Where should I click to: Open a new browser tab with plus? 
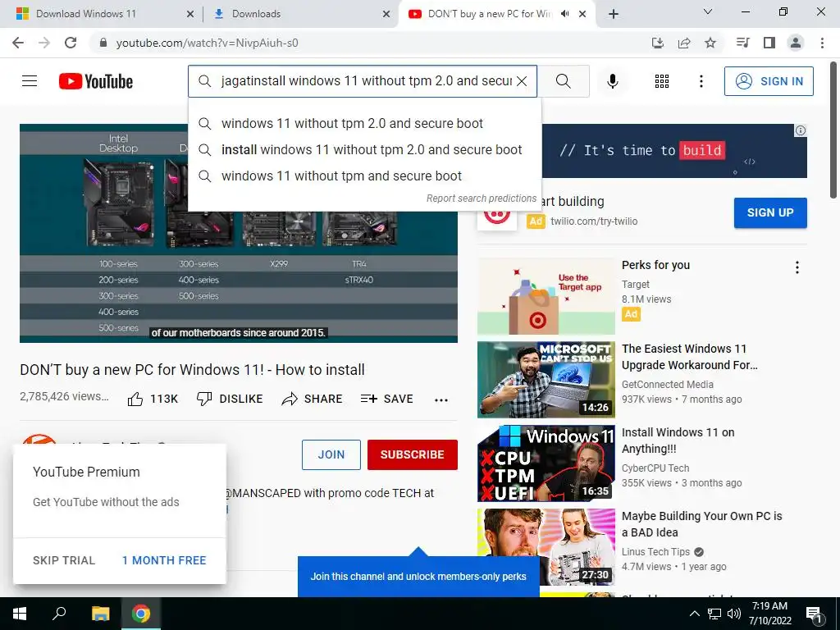click(x=614, y=14)
